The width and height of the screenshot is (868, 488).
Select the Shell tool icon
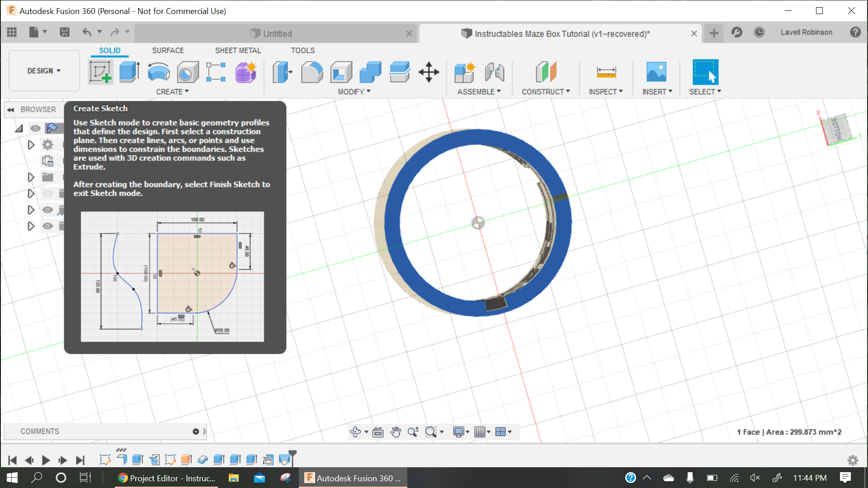click(x=341, y=72)
